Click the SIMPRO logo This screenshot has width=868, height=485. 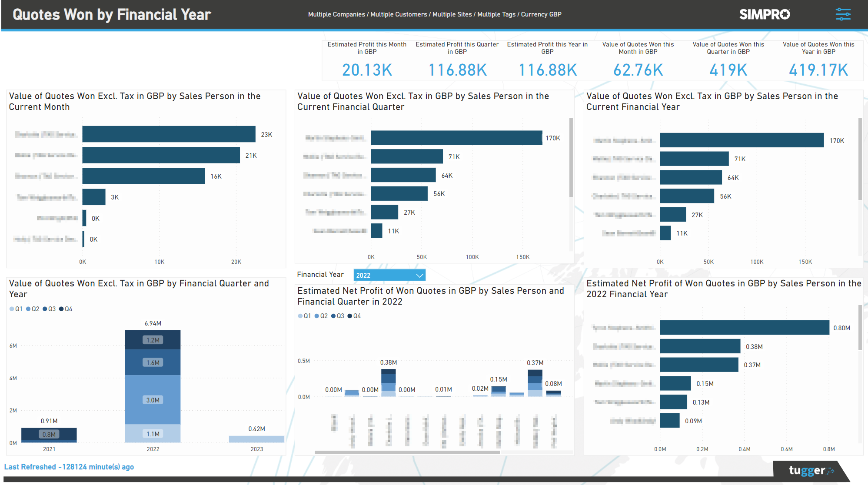(x=765, y=14)
